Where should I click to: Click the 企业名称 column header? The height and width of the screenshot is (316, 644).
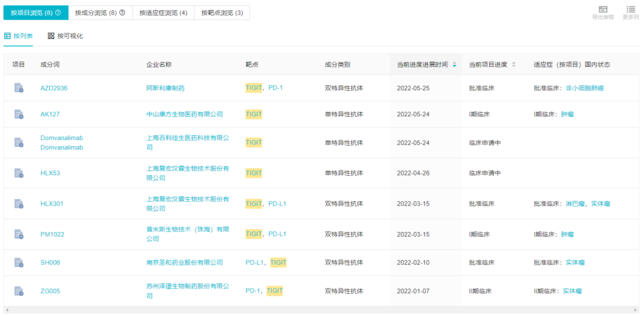[x=159, y=65]
